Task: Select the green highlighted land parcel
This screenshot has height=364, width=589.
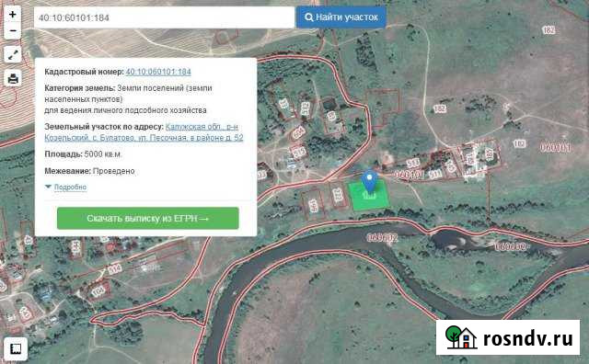Action: 369,195
